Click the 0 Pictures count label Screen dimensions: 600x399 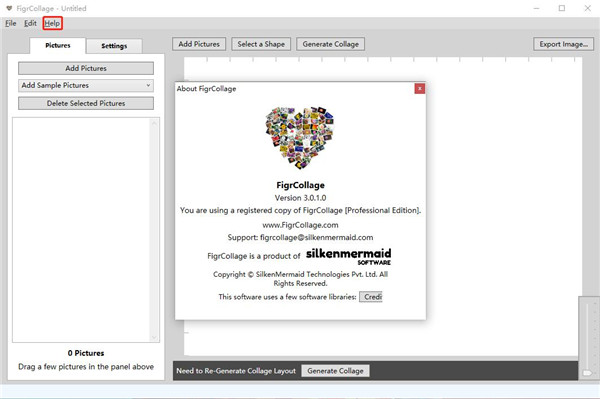click(86, 353)
